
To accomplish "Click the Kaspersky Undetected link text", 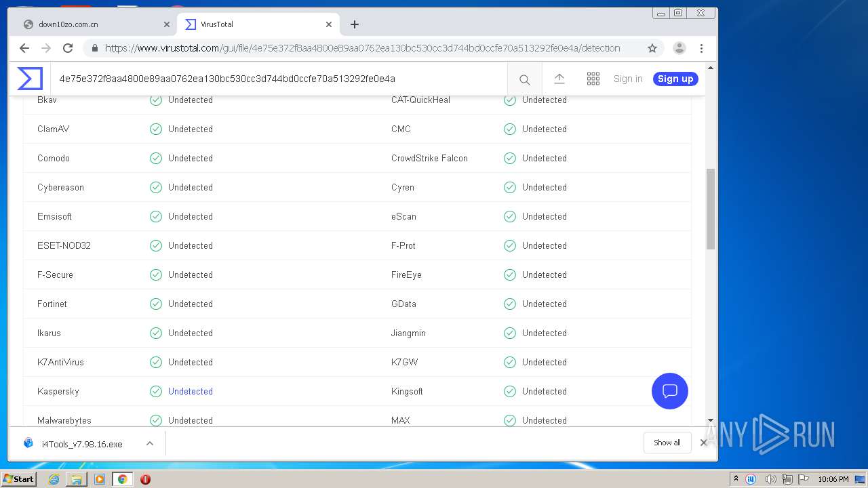I will [191, 391].
